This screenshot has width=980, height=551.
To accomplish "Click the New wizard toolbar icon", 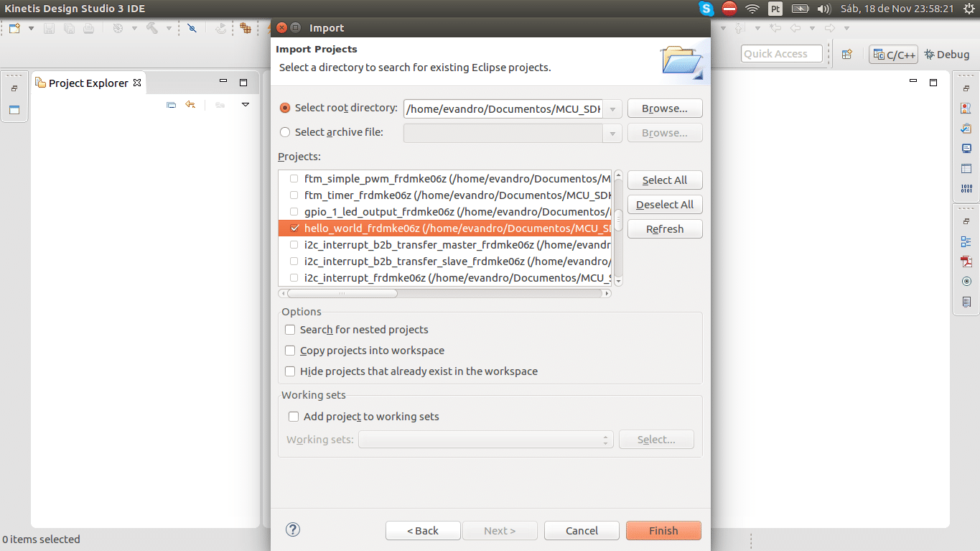I will pos(14,29).
